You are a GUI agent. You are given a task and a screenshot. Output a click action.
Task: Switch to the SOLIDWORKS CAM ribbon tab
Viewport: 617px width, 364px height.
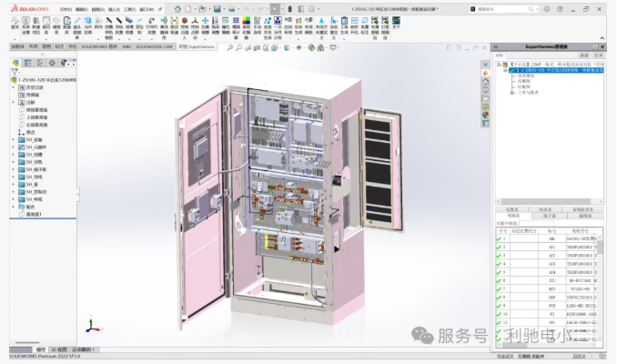(x=154, y=46)
